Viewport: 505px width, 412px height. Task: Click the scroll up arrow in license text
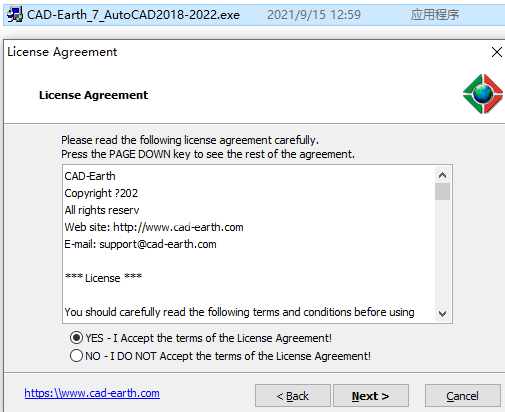click(442, 175)
